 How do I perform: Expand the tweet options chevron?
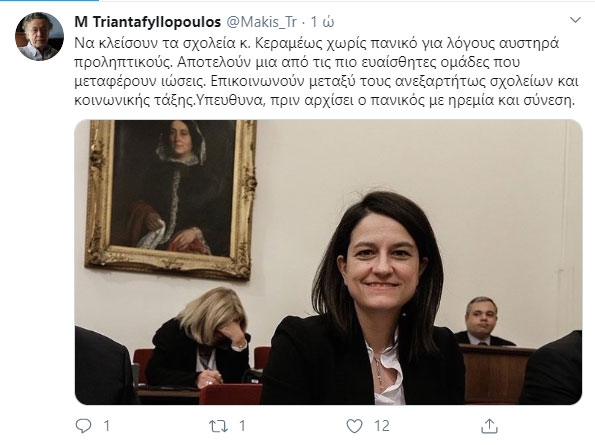click(576, 20)
